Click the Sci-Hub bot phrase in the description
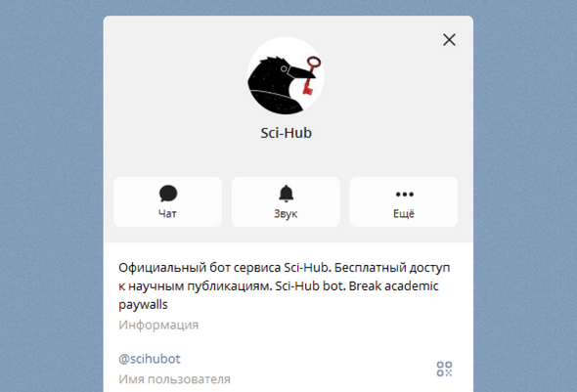Image resolution: width=577 pixels, height=392 pixels. (x=310, y=285)
